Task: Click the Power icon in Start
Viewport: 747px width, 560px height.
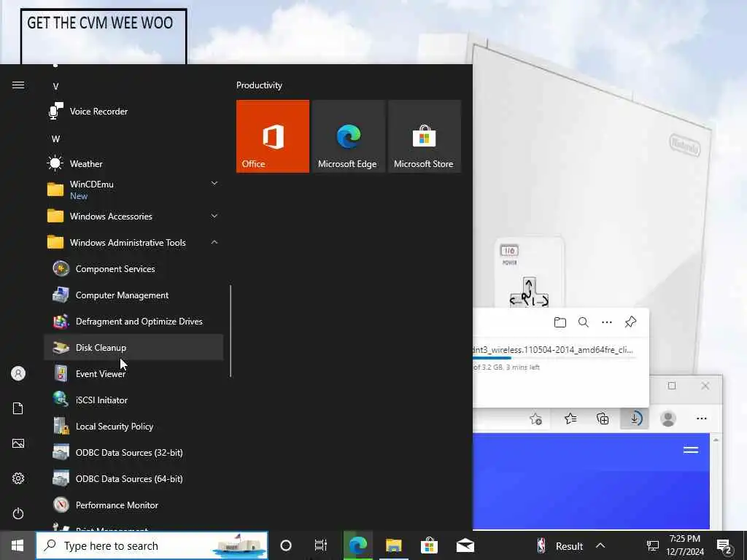Action: (18, 514)
